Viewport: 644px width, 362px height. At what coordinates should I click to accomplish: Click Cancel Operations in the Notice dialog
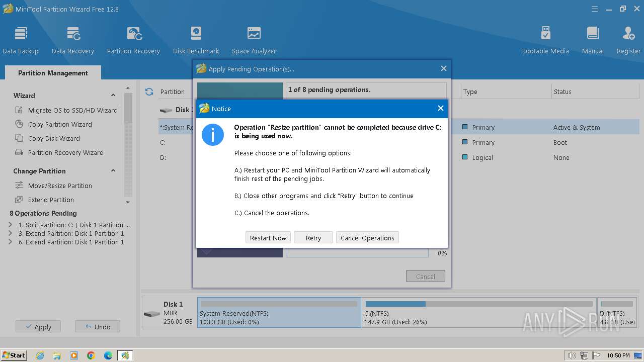367,238
